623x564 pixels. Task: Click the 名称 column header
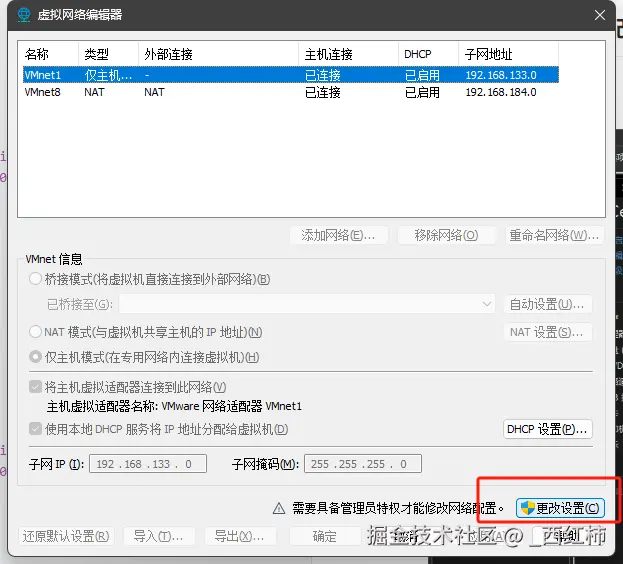(48, 54)
